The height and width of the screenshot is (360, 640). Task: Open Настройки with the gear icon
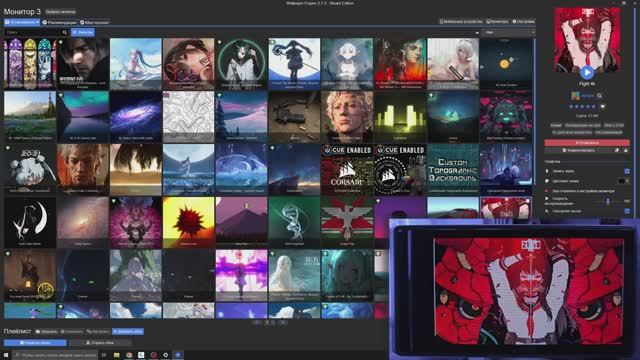click(523, 21)
